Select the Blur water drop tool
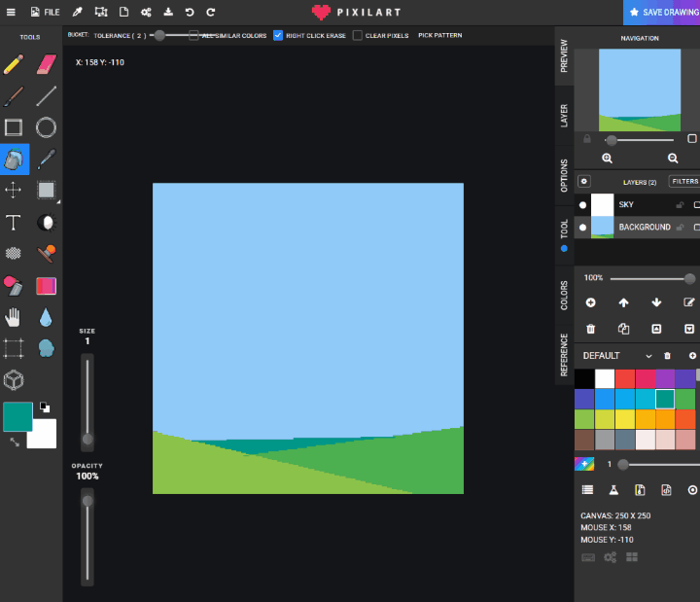Viewport: 700px width, 602px height. coord(46,317)
